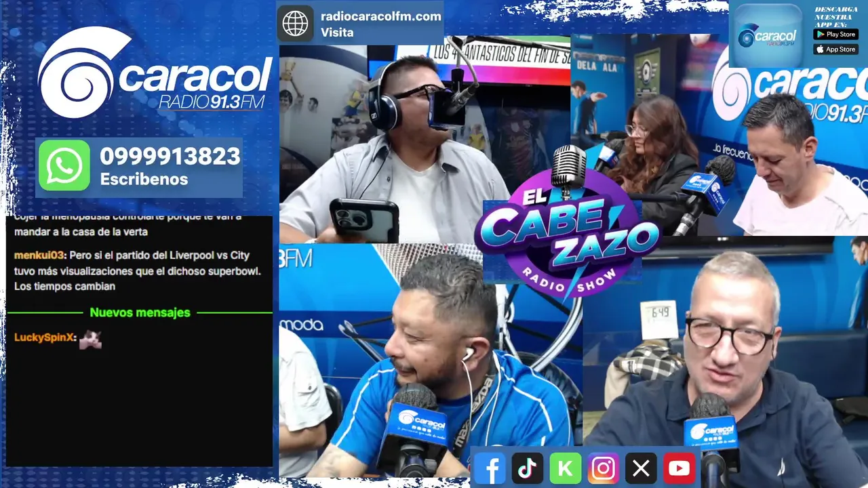Viewport: 868px width, 488px height.
Task: Click the Caracol app icon
Action: [x=766, y=35]
